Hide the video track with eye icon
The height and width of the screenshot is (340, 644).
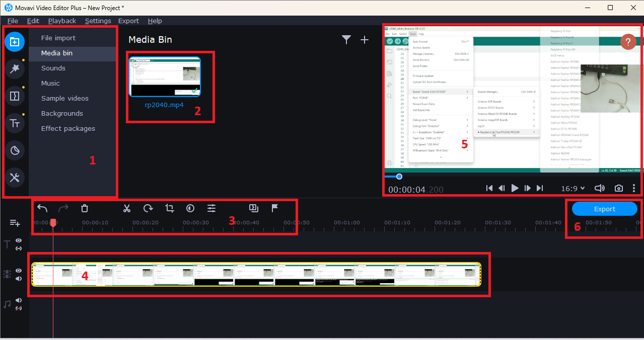(19, 271)
